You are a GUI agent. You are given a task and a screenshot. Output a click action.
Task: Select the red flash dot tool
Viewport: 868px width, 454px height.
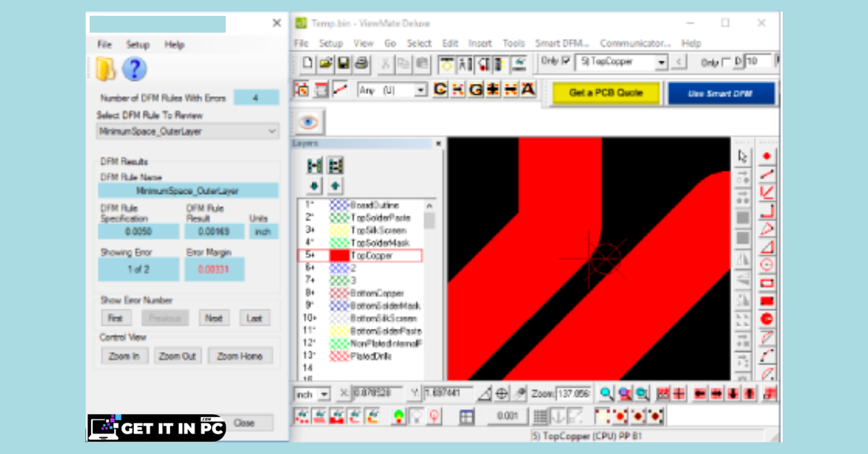(x=767, y=156)
